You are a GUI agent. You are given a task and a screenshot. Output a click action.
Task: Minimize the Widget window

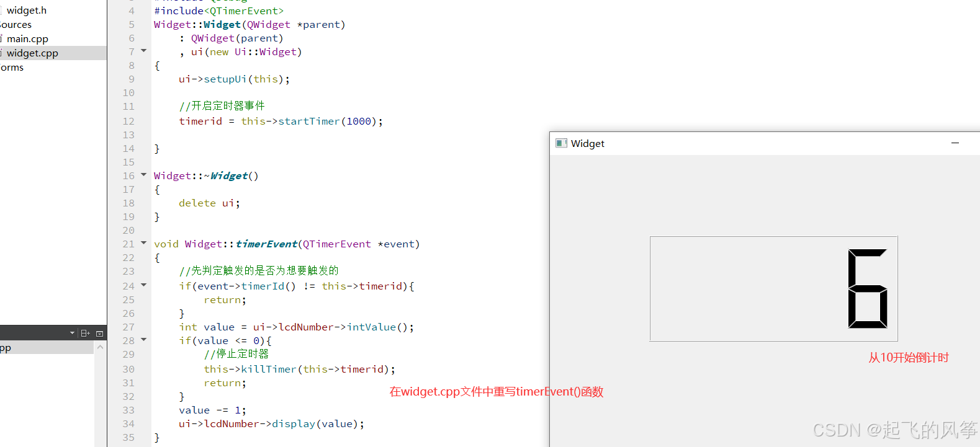[x=955, y=143]
